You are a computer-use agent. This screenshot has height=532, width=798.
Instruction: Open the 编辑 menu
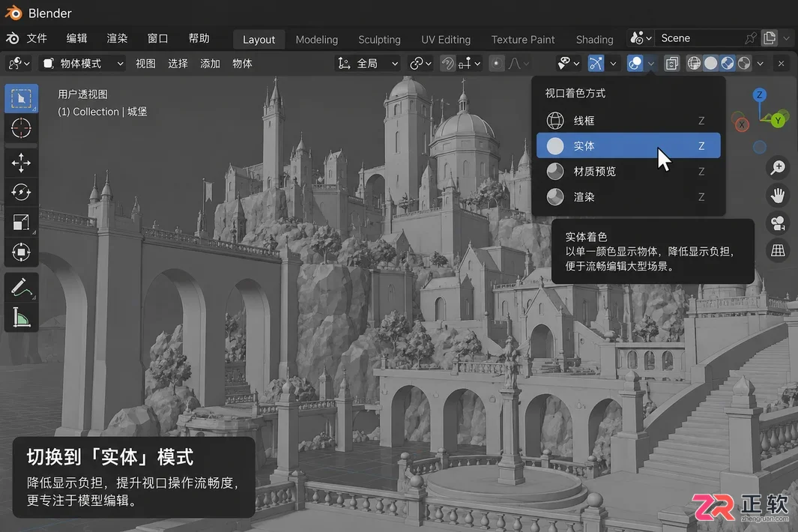(x=77, y=39)
